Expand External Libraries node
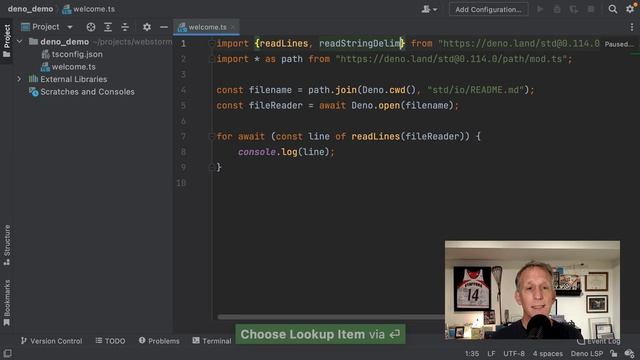The height and width of the screenshot is (360, 640). 19,79
